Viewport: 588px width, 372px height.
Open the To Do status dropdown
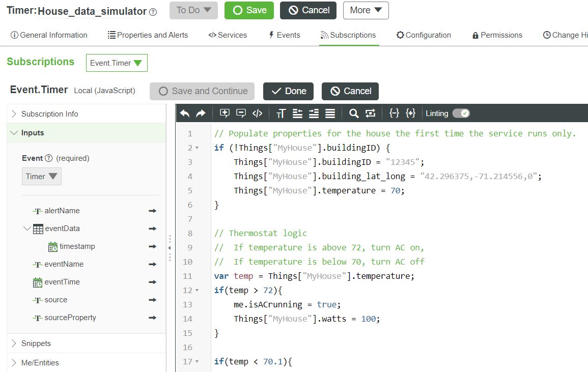(193, 10)
